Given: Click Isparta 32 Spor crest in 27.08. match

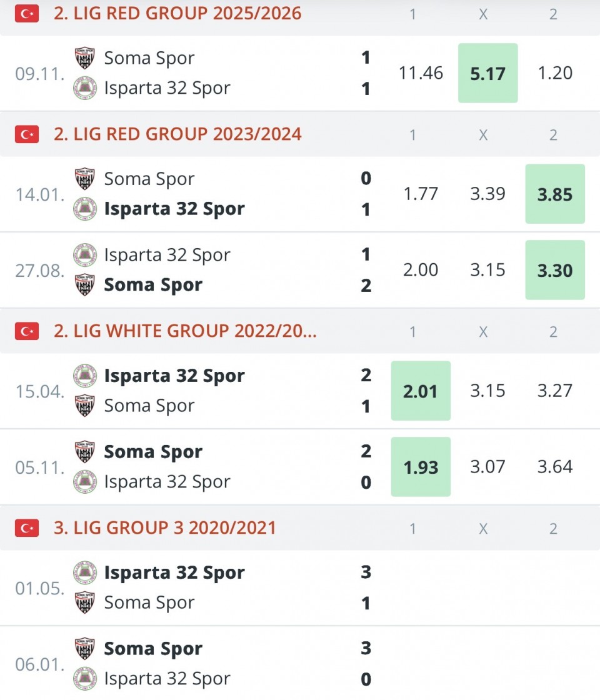Looking at the screenshot, I should click(84, 254).
